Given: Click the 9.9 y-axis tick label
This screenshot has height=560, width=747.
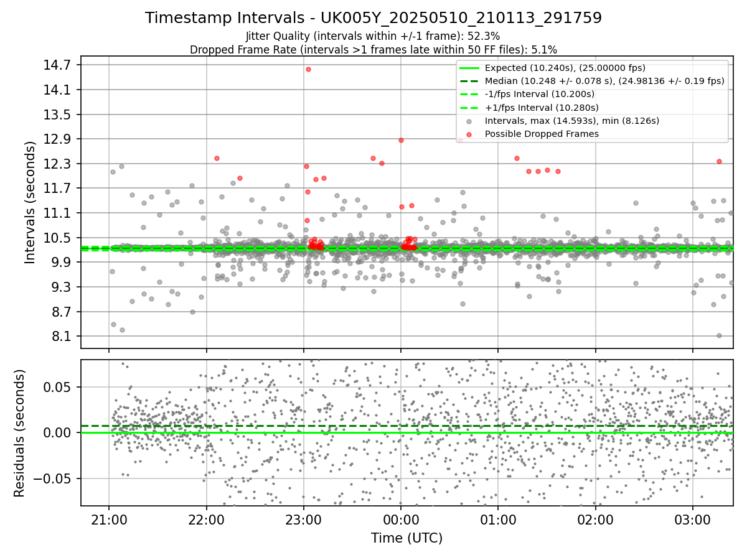Looking at the screenshot, I should pos(63,262).
